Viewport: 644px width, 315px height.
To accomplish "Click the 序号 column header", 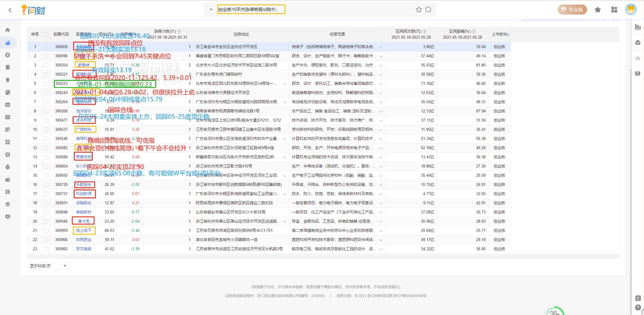I will [35, 34].
